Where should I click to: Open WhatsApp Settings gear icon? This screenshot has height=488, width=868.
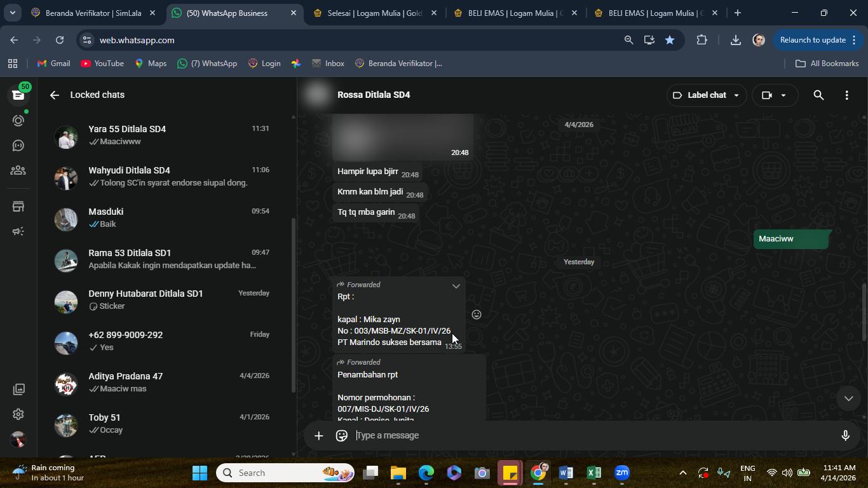pos(18,414)
